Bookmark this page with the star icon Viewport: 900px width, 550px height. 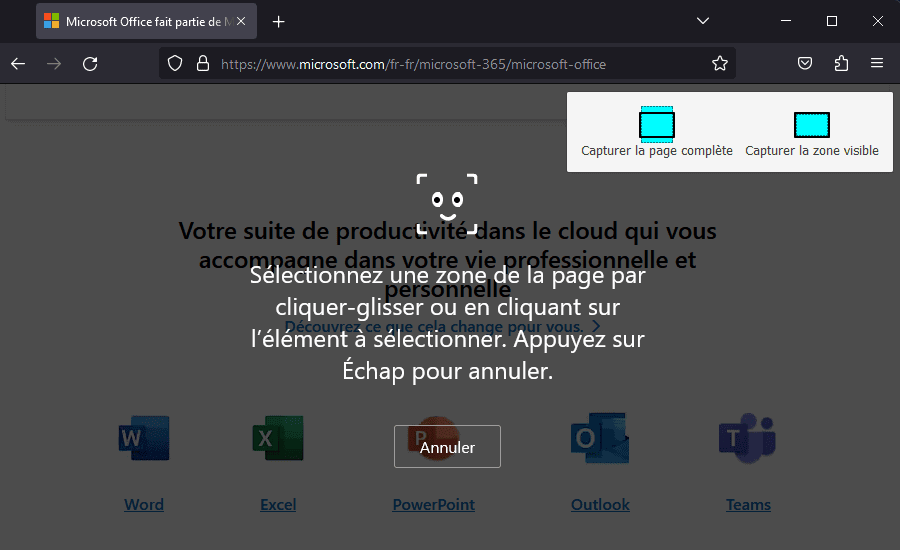tap(720, 63)
